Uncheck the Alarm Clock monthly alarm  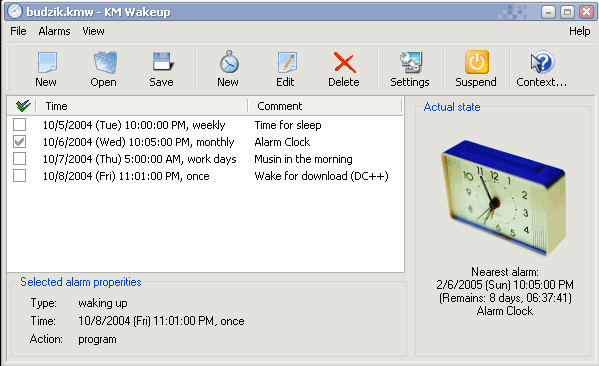coord(19,142)
